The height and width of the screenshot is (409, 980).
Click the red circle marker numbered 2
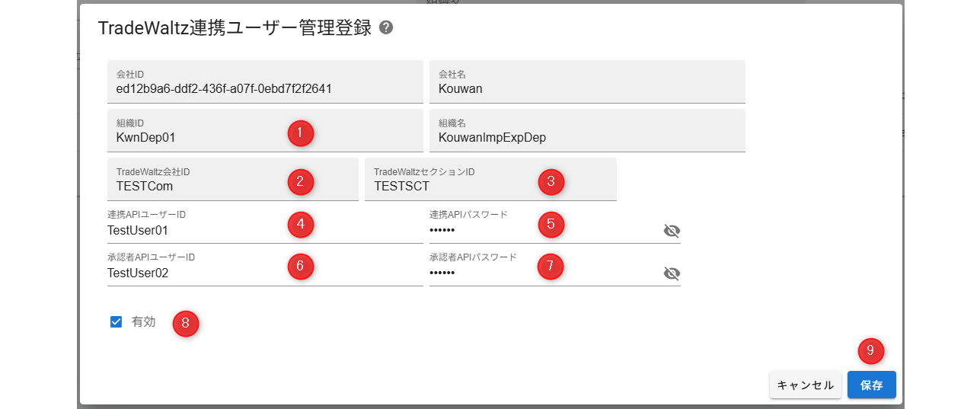(300, 181)
